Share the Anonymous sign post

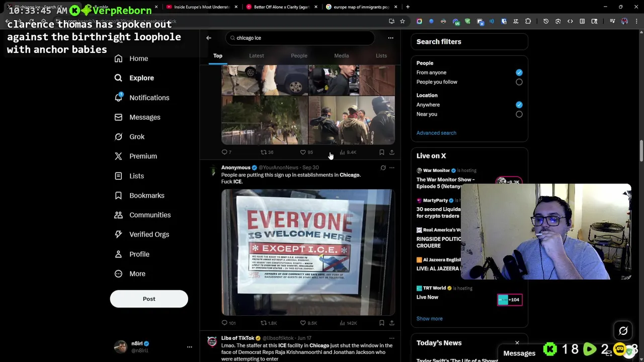pyautogui.click(x=392, y=323)
